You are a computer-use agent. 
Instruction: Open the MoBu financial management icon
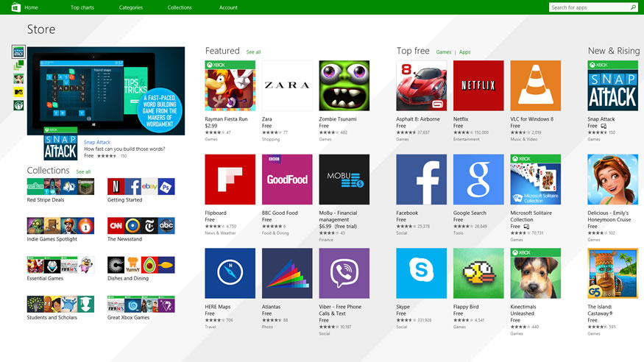tap(344, 180)
